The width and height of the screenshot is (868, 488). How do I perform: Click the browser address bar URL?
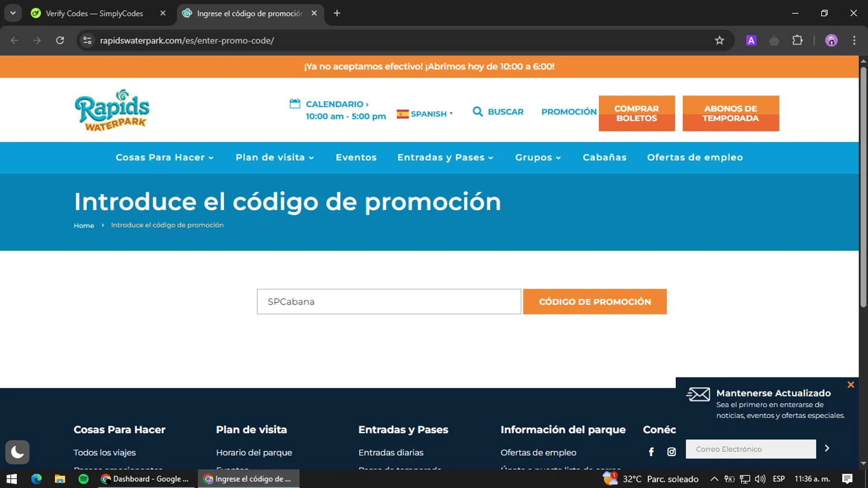tap(187, 41)
